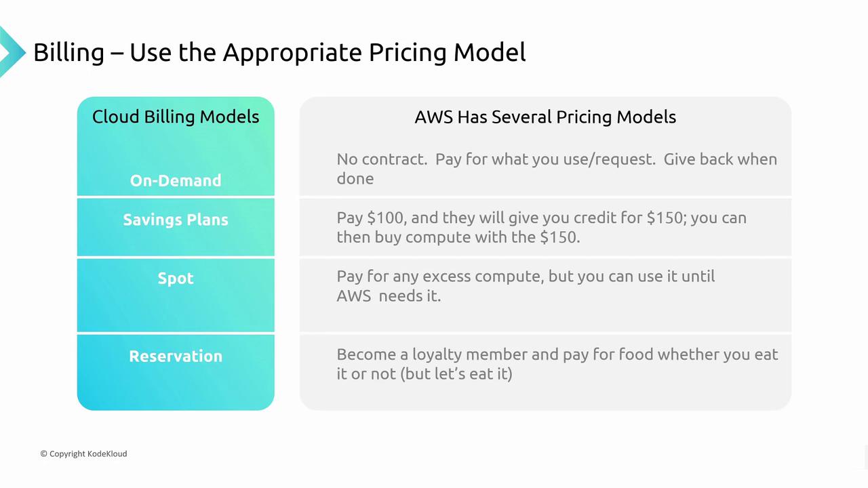Image resolution: width=868 pixels, height=488 pixels.
Task: Click the teal chevron logo beside the title
Action: click(12, 52)
